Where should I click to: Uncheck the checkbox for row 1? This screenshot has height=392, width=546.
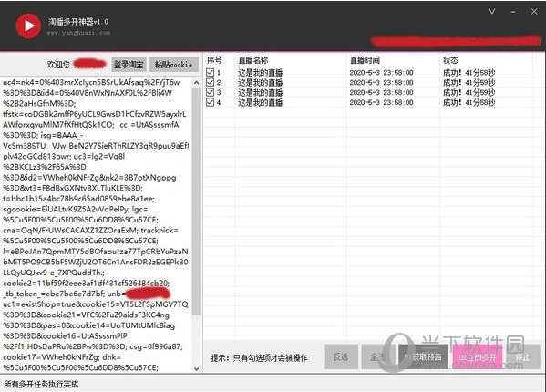click(x=210, y=72)
